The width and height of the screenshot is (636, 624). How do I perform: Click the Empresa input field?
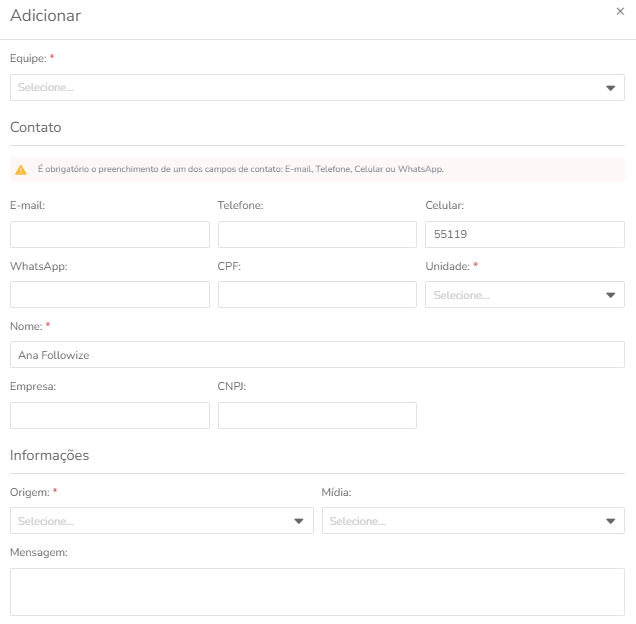(110, 415)
